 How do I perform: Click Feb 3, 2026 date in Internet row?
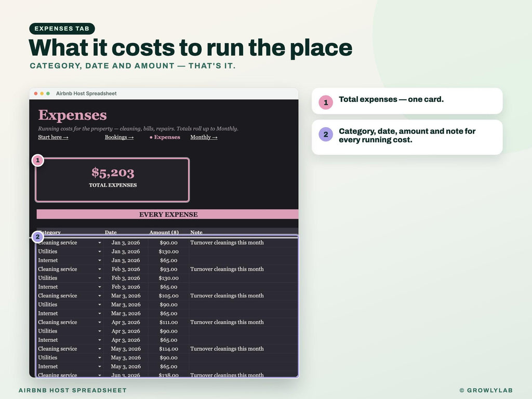click(126, 287)
